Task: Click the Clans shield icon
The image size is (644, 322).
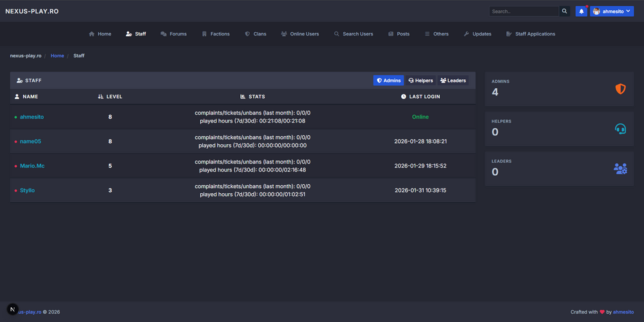Action: pos(247,34)
